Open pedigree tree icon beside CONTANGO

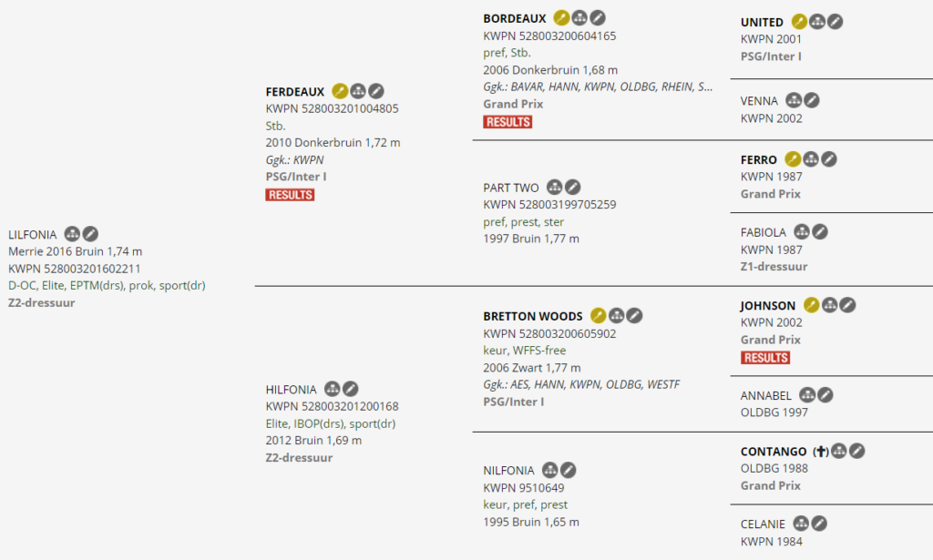(839, 451)
